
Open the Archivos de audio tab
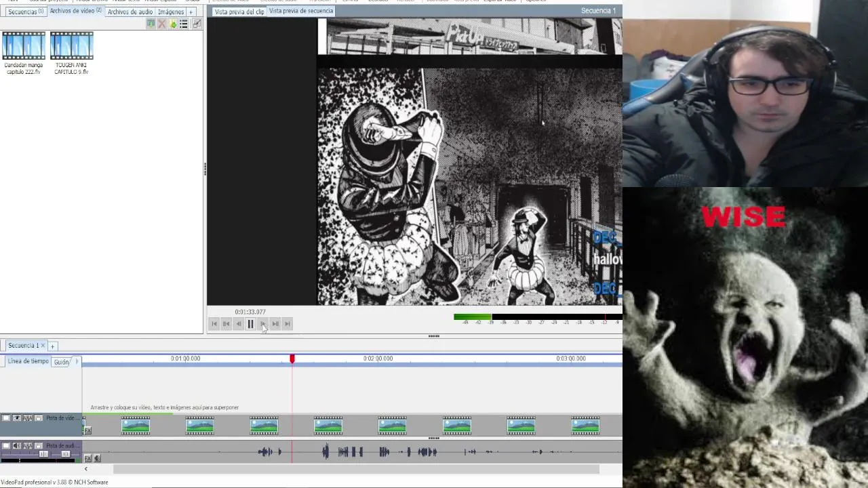130,12
